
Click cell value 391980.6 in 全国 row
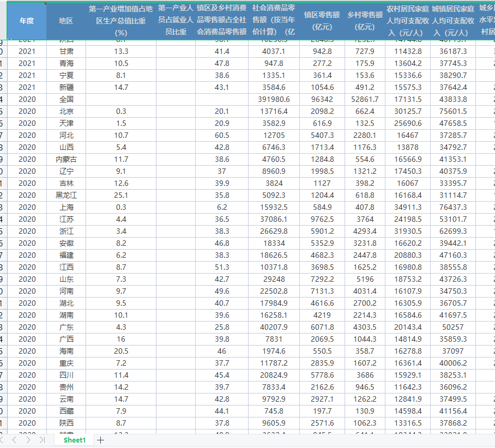(x=274, y=99)
